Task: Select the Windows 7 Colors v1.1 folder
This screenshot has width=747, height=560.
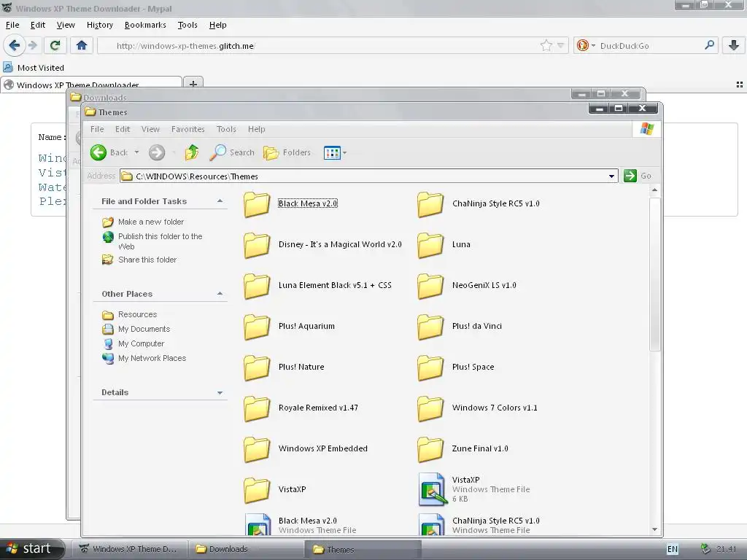Action: 477,408
